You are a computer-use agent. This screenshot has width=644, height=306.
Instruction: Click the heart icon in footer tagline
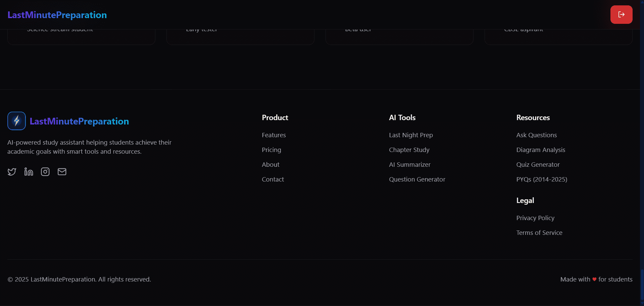594,279
